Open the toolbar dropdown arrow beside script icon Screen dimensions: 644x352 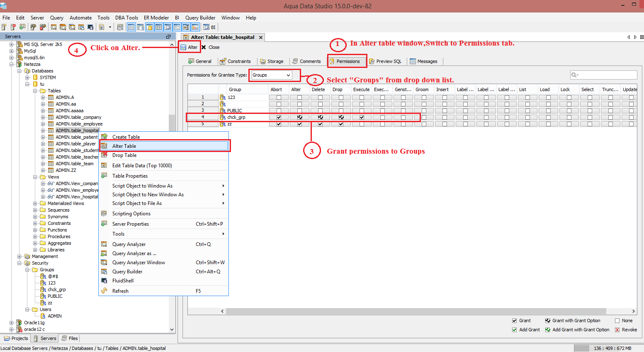click(110, 27)
